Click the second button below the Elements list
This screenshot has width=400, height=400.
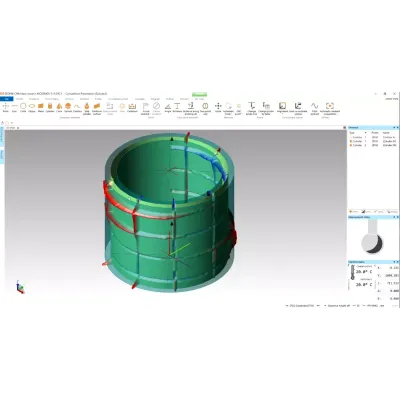pyautogui.click(x=367, y=212)
